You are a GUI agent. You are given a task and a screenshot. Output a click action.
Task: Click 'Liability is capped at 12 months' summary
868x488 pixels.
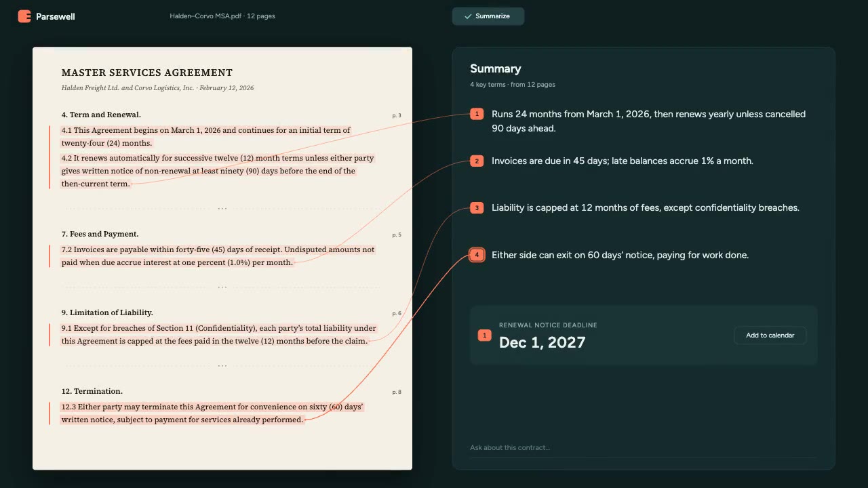[x=646, y=208]
